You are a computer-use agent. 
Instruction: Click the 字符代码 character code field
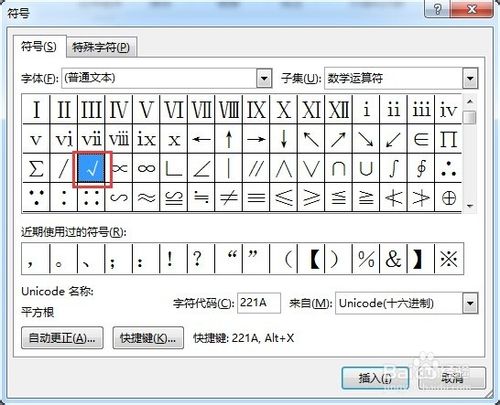point(259,303)
